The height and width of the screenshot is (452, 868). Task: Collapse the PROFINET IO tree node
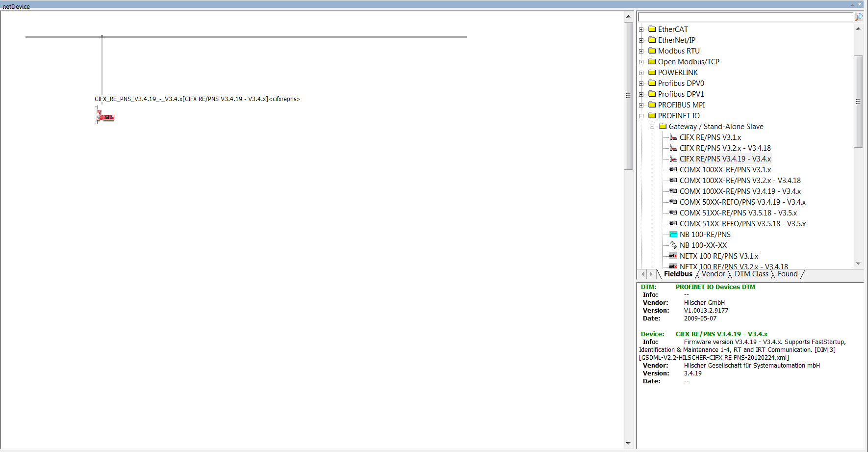coord(641,116)
